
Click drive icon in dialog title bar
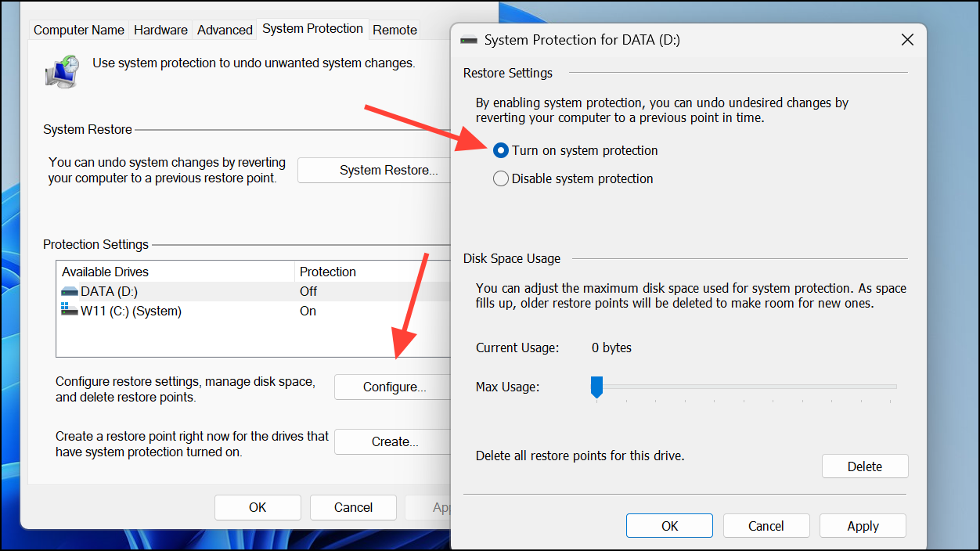pyautogui.click(x=469, y=40)
